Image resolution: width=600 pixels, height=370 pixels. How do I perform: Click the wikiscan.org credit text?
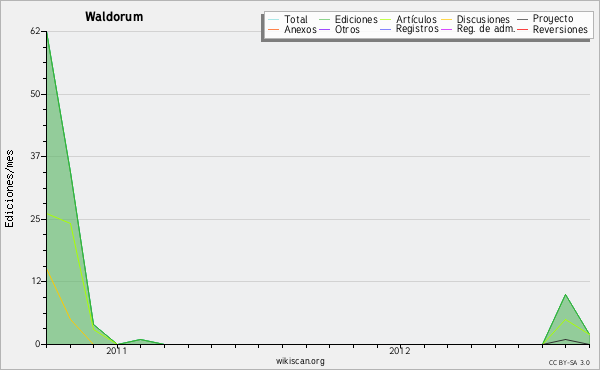tap(300, 361)
